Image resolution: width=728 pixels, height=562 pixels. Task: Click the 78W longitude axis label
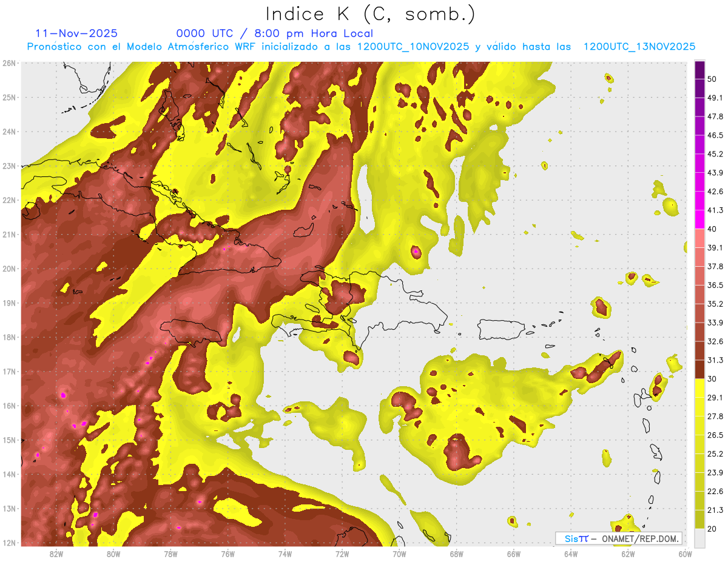click(x=170, y=554)
